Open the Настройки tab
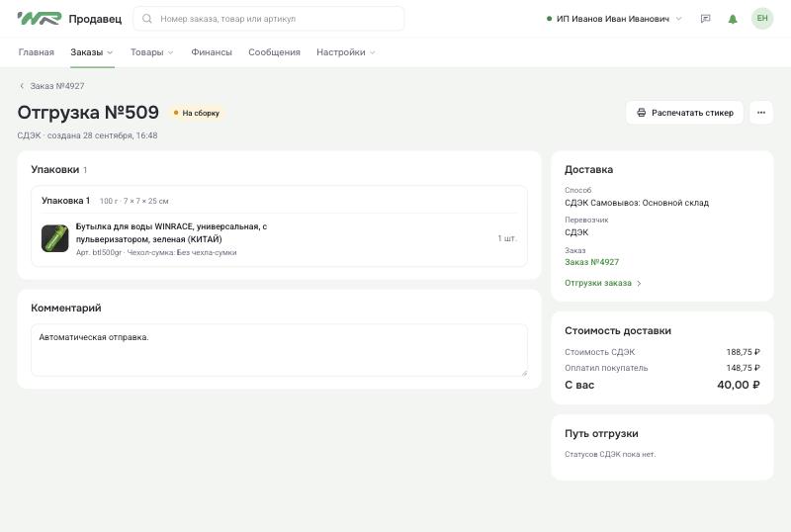The height and width of the screenshot is (532, 791). coord(340,52)
